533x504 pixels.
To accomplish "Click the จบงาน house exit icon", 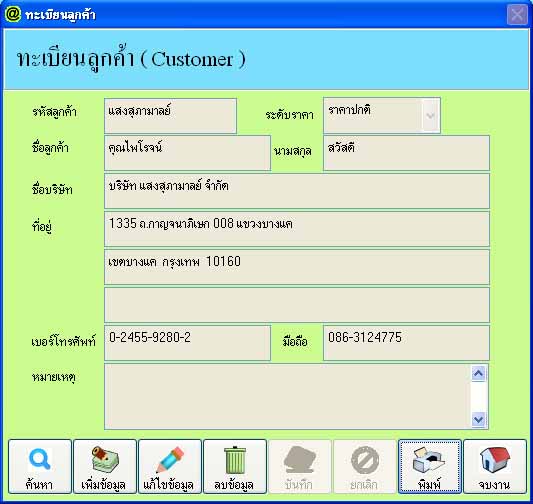I will click(x=495, y=466).
